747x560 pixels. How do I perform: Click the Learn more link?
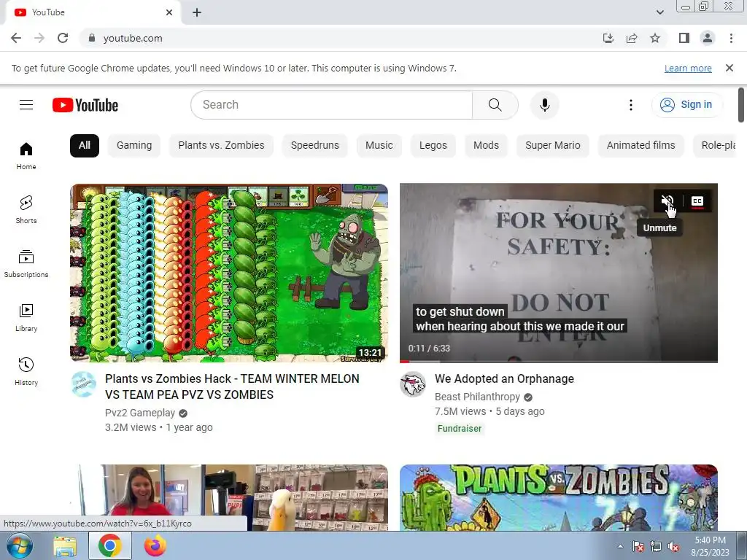click(x=688, y=68)
